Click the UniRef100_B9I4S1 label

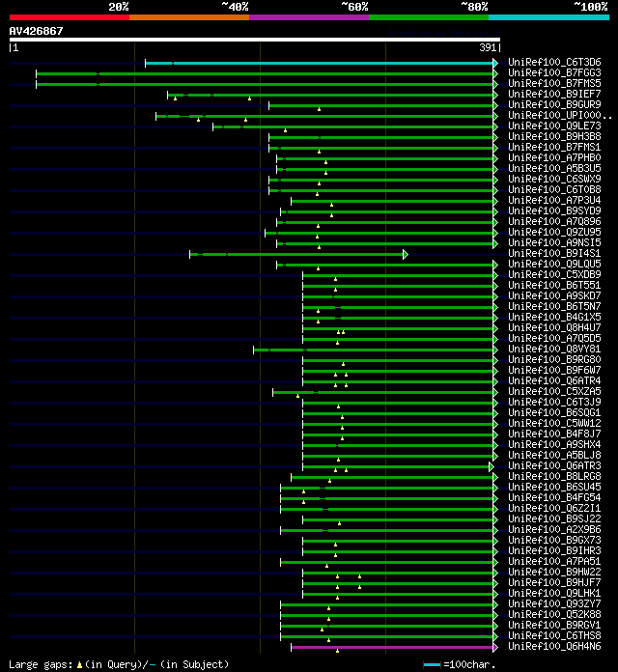(x=554, y=253)
